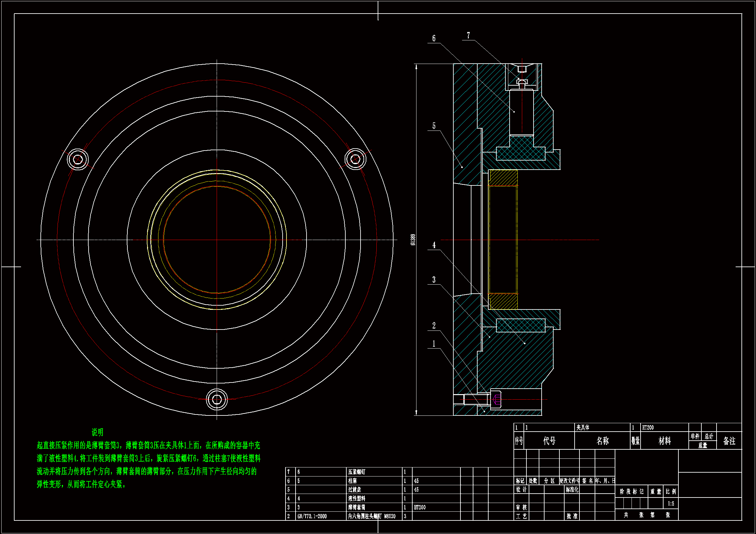Click the bottom bolt hole in front view
Screen dimensions: 756x534
[x=217, y=399]
